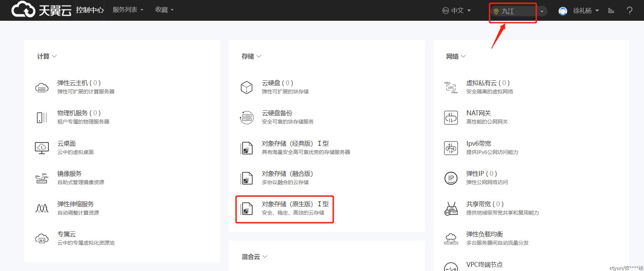Image resolution: width=644 pixels, height=271 pixels.
Task: Open the 弹性云主机 server icon
Action: (42, 88)
